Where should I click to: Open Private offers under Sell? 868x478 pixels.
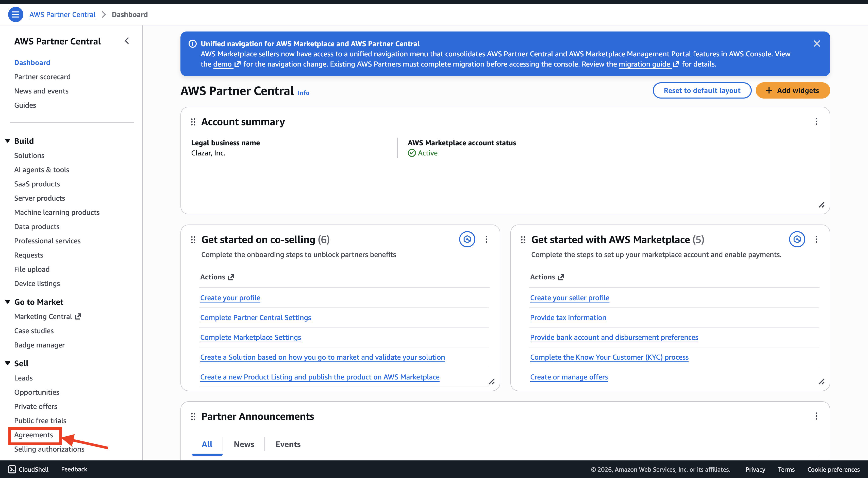coord(36,407)
